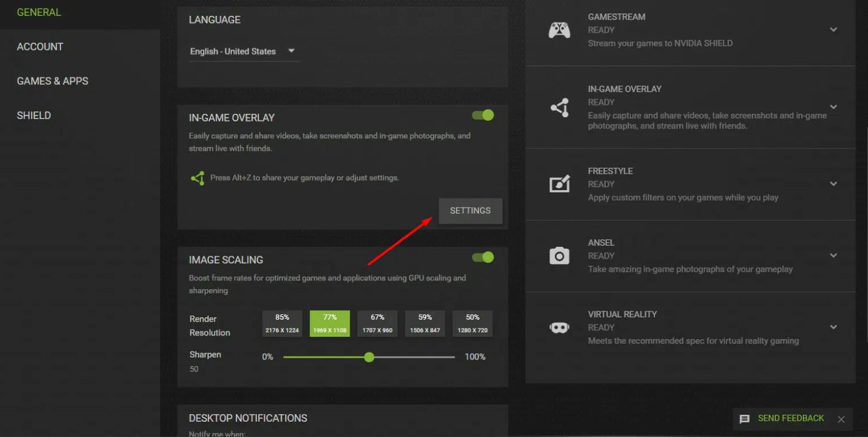The height and width of the screenshot is (437, 868).
Task: Select the 85% render resolution option
Action: (282, 324)
